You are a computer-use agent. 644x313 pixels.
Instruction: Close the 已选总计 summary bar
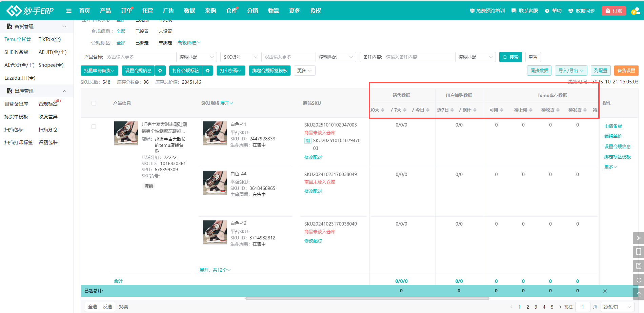605,291
